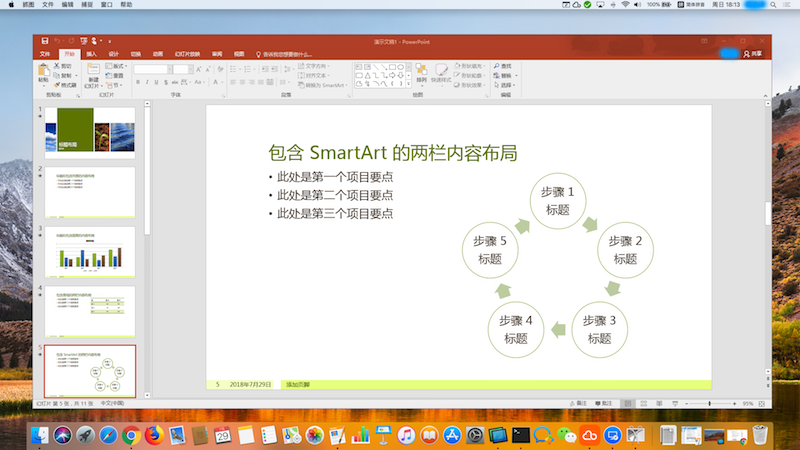Toggle the notes pane from status bar
Screen dimensions: 800x450
tap(579, 404)
